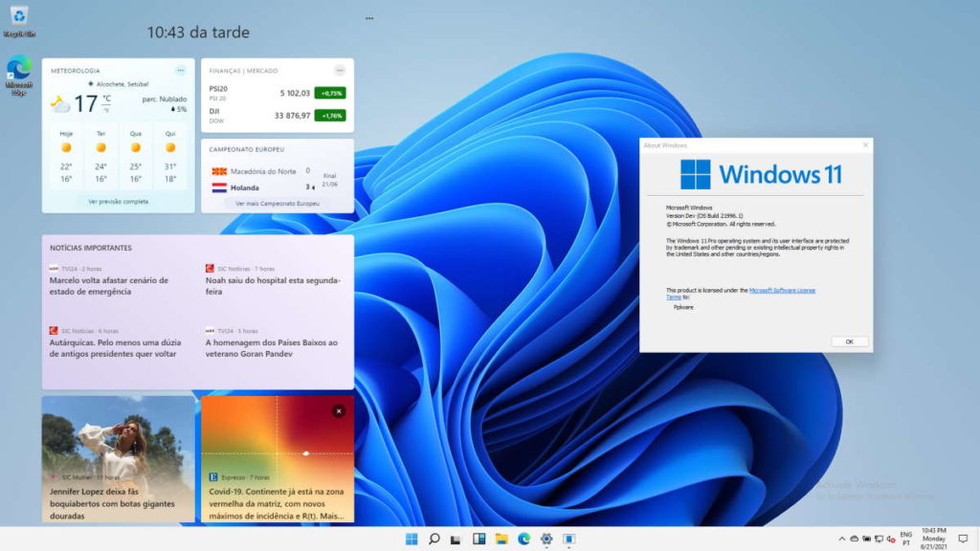
Task: Click the Final 21/06 match status
Action: click(329, 180)
